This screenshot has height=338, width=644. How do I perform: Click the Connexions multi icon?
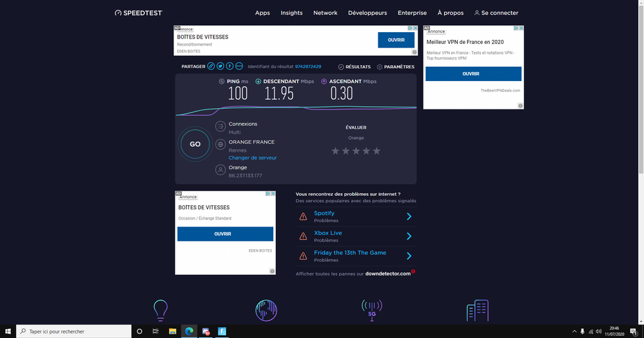pos(220,126)
